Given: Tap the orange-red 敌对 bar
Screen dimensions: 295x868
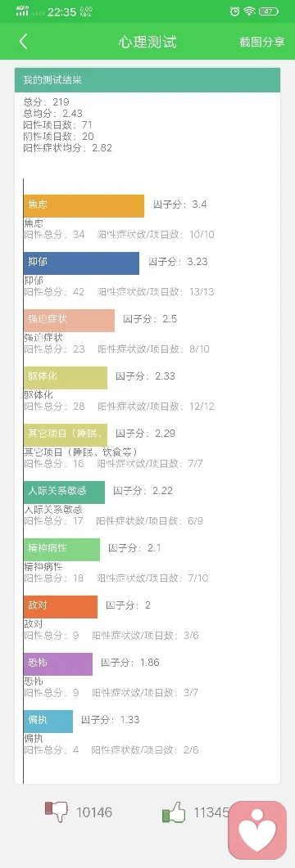Looking at the screenshot, I should point(61,607).
